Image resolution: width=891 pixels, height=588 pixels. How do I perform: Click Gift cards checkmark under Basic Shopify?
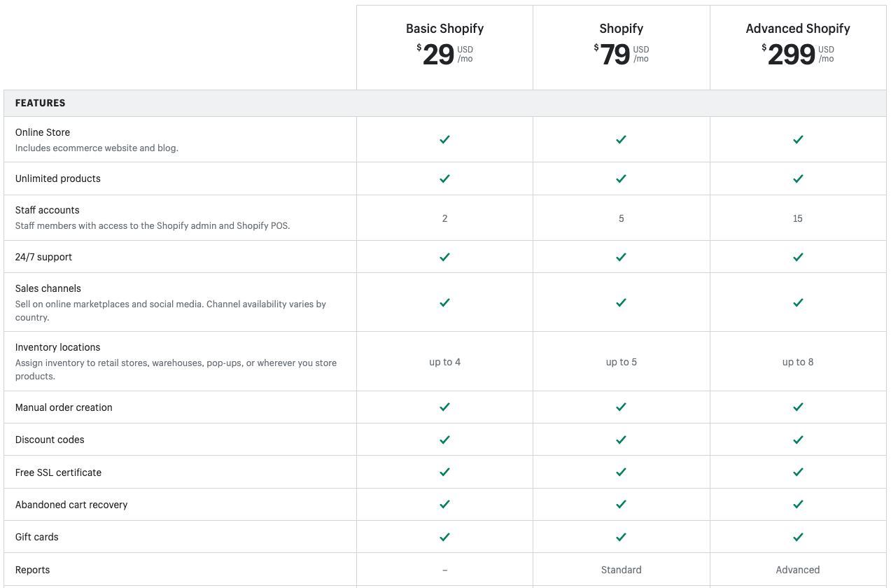[444, 537]
